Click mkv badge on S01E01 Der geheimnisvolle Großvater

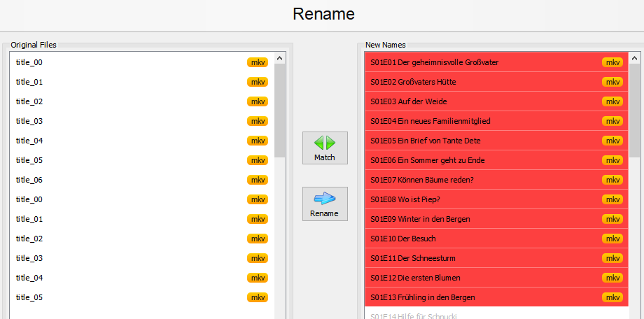click(612, 62)
